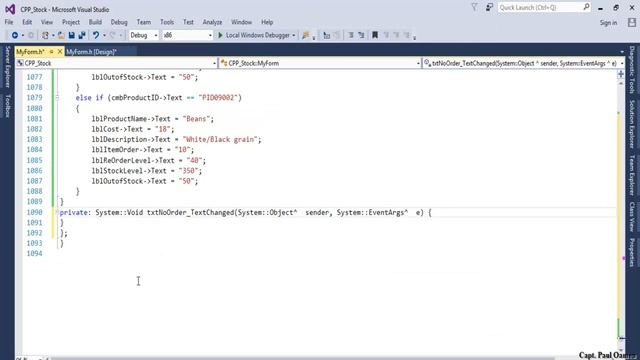Open the Project menu
This screenshot has height=360, width=640.
pos(71,22)
